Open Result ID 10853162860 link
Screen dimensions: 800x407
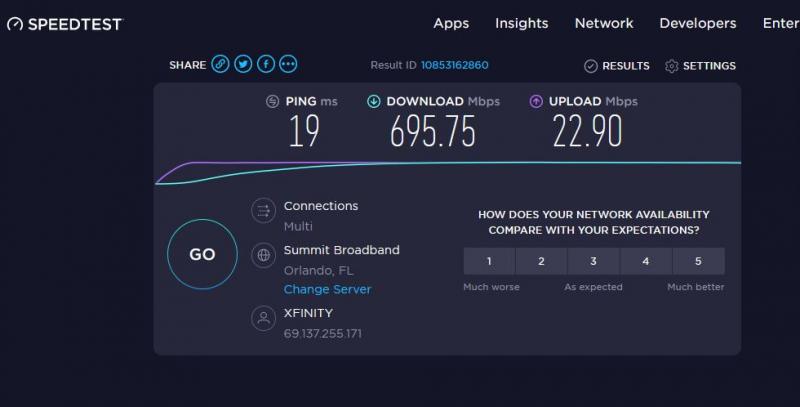[455, 65]
